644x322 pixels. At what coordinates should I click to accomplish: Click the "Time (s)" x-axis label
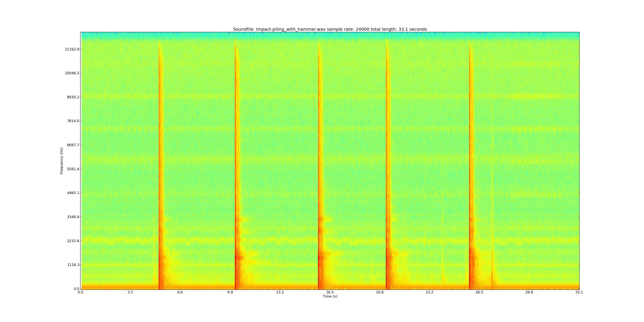330,296
